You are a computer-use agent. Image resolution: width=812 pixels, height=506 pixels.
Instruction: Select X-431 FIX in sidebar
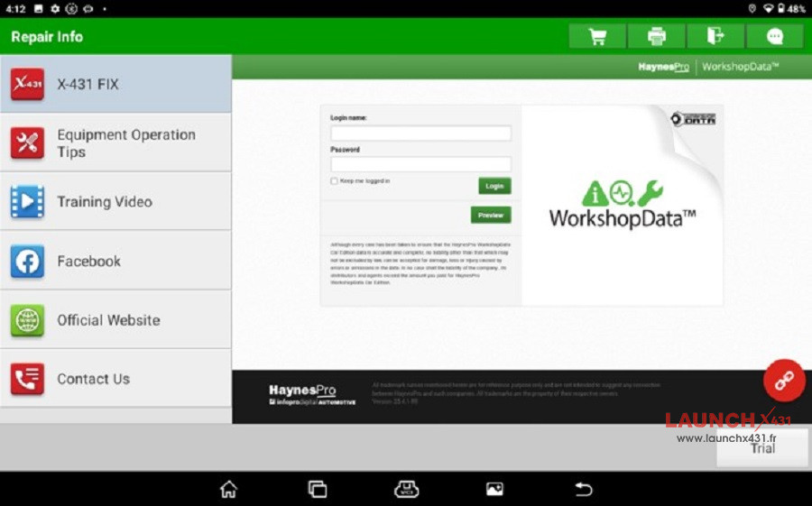[115, 84]
